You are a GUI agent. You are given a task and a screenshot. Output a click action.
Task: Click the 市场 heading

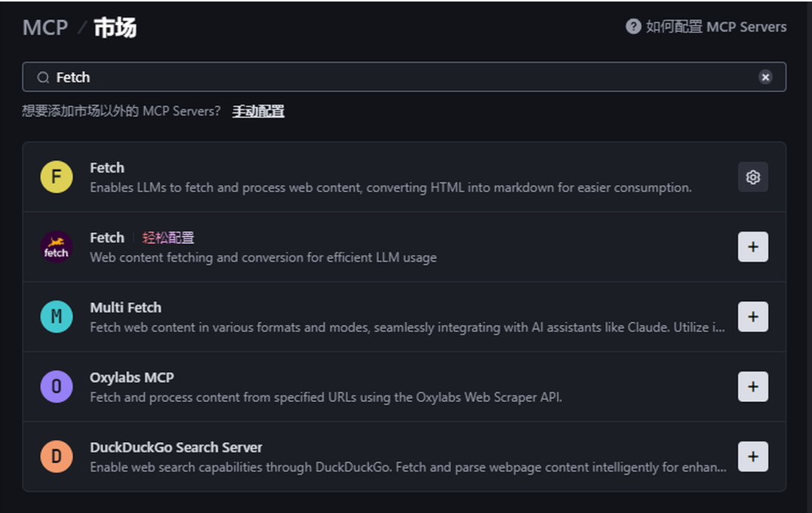click(x=115, y=27)
